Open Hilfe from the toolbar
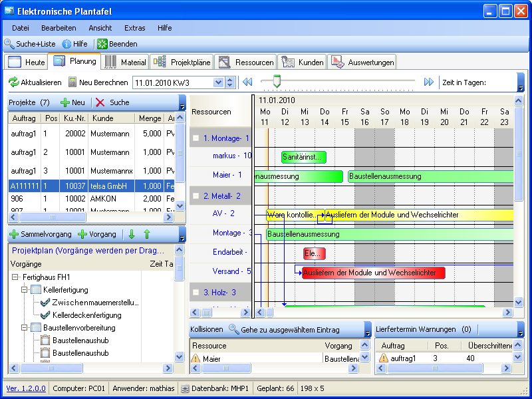This screenshot has width=532, height=399. pos(74,44)
